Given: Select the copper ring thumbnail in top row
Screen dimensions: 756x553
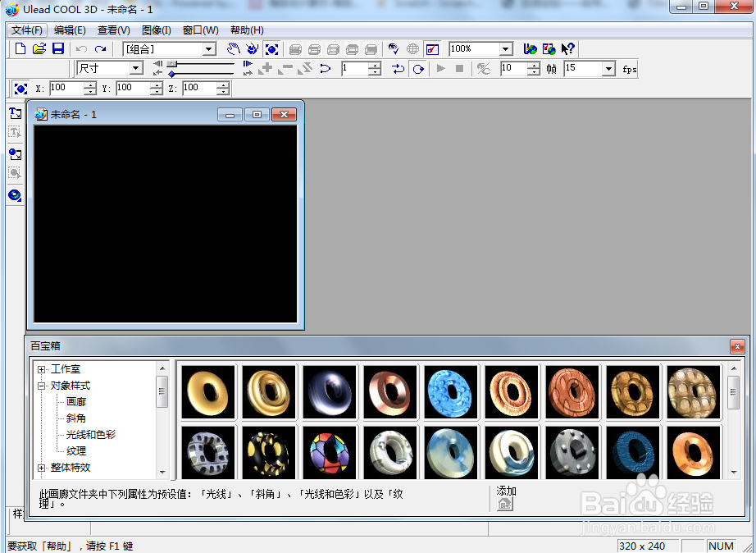Looking at the screenshot, I should click(390, 392).
